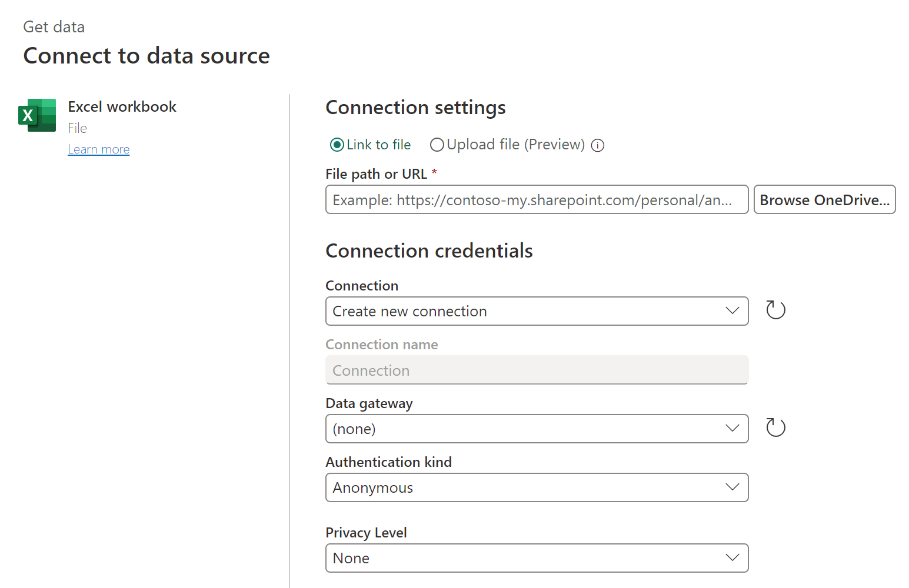Open the Learn more link
This screenshot has width=909, height=588.
[98, 149]
